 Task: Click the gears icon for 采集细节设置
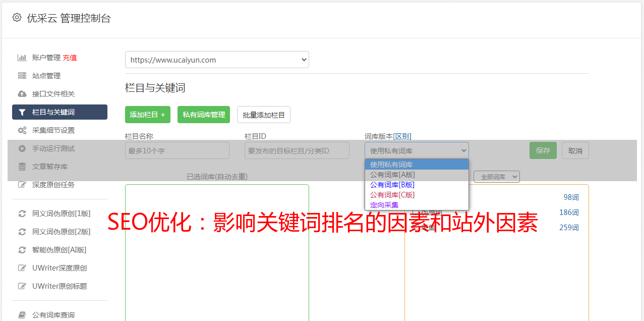[x=22, y=130]
